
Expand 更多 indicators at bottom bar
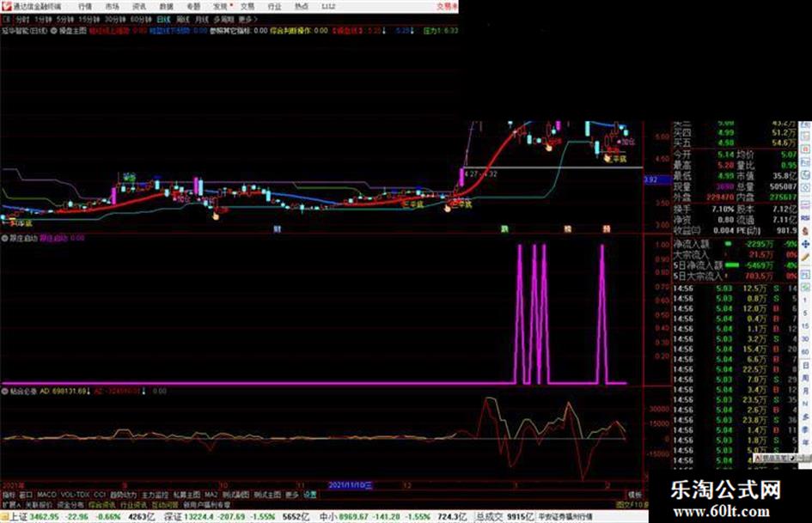pos(292,495)
